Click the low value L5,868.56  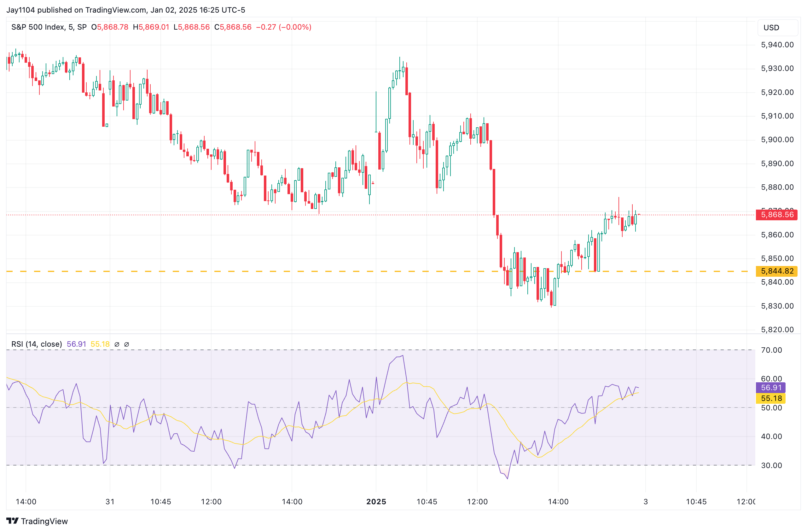coord(191,27)
